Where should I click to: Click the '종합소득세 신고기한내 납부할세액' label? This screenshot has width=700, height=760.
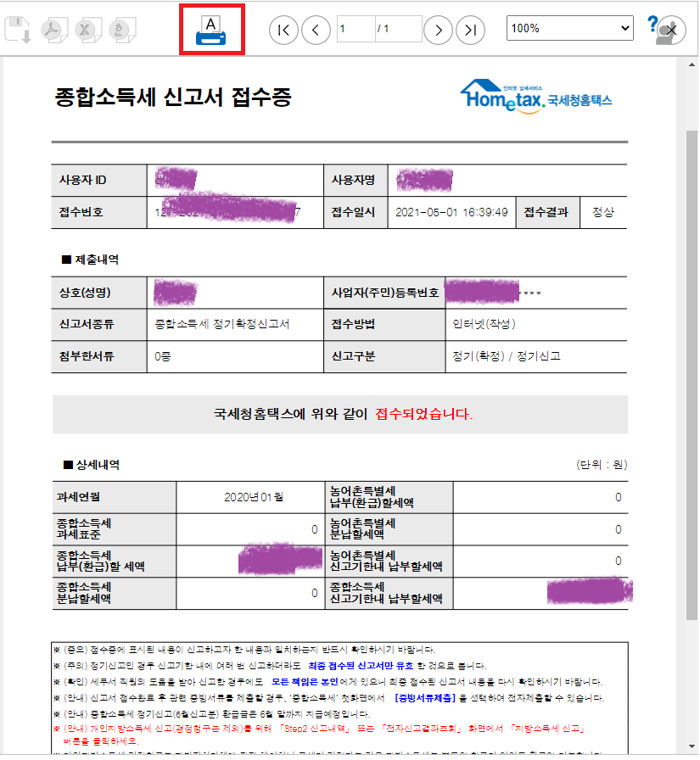(x=386, y=593)
